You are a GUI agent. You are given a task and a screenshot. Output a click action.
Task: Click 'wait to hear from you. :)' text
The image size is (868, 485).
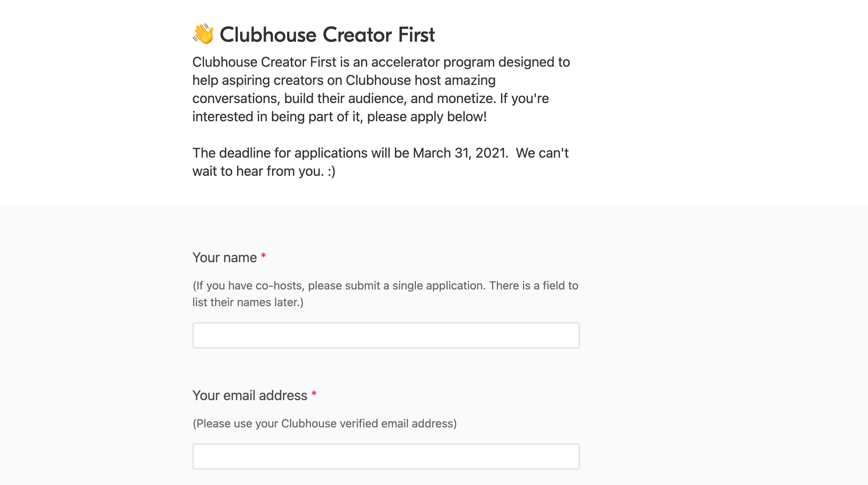(x=264, y=171)
